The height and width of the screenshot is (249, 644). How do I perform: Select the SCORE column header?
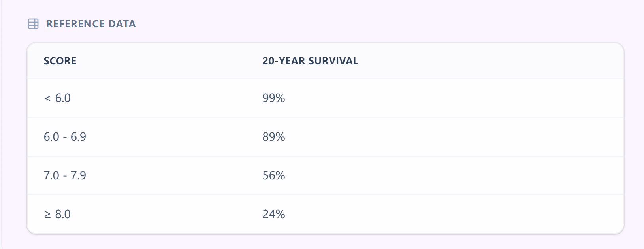[60, 61]
